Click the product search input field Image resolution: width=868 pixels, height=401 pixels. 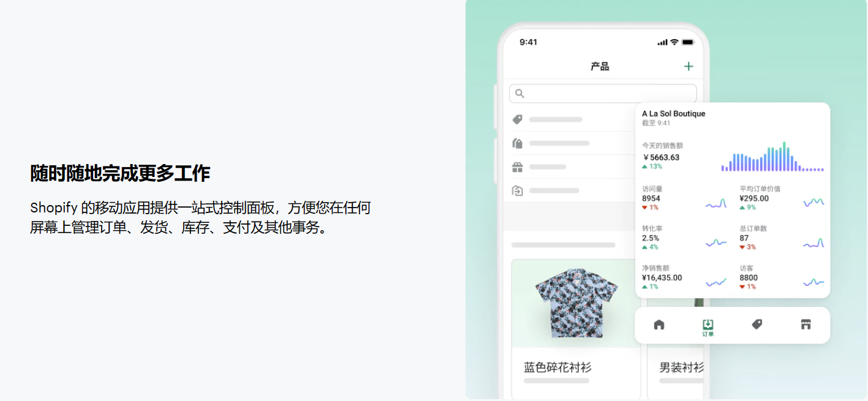click(603, 94)
